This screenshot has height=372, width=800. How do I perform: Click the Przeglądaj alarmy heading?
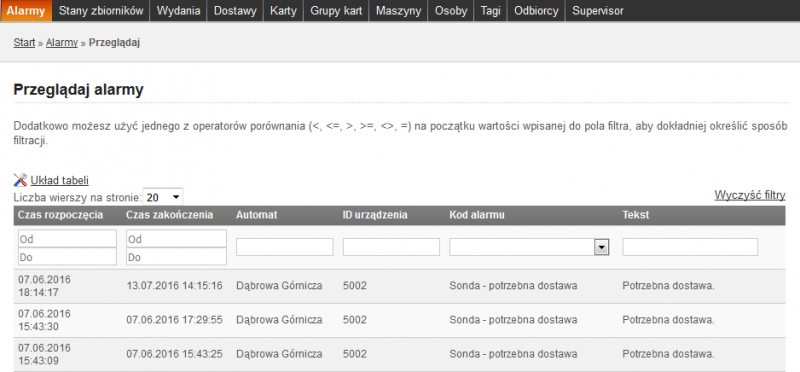pos(79,90)
